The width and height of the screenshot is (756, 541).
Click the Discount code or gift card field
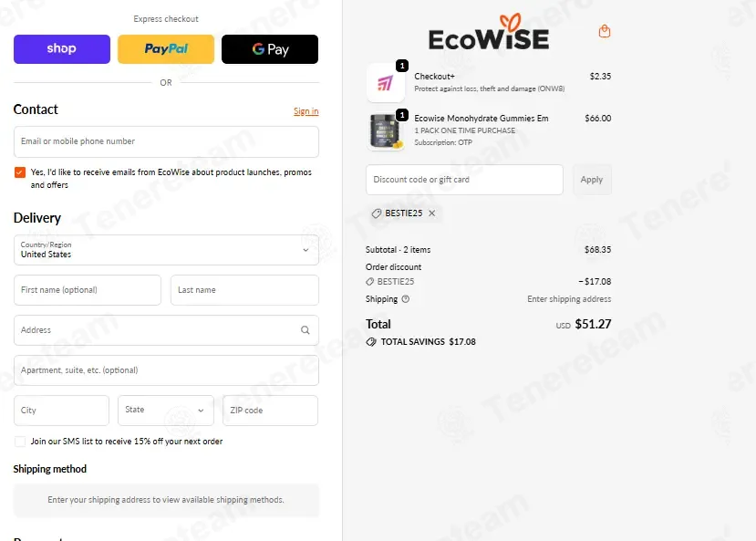point(464,180)
